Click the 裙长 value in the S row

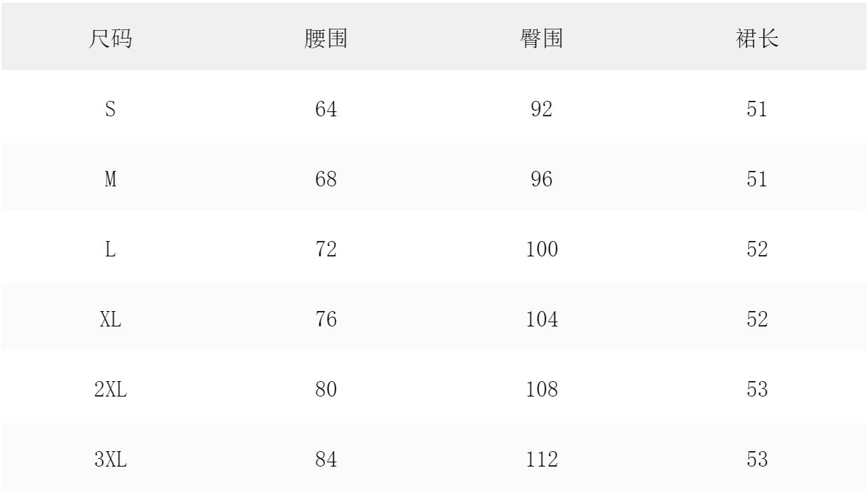pyautogui.click(x=757, y=110)
